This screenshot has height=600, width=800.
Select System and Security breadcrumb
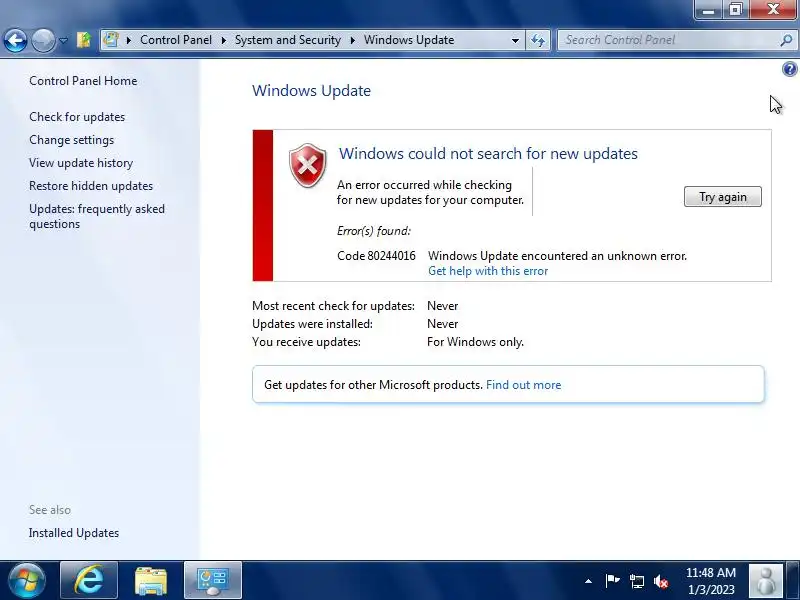(288, 40)
